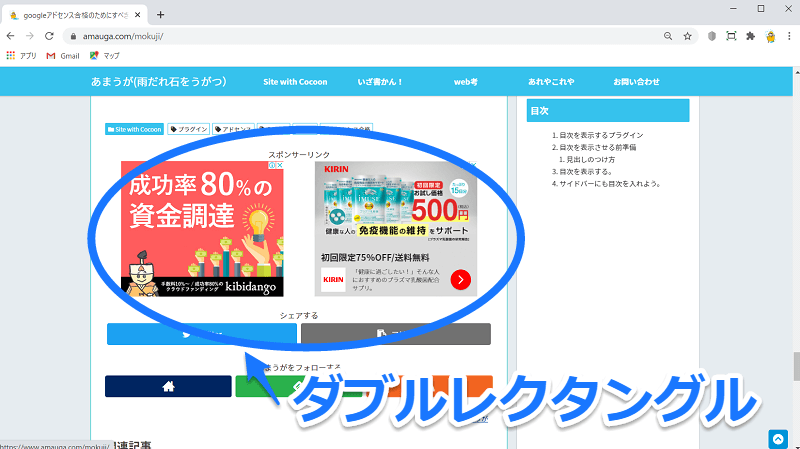This screenshot has height=449, width=800.
Task: Open the Apps bookmark shortcut
Action: [x=22, y=55]
